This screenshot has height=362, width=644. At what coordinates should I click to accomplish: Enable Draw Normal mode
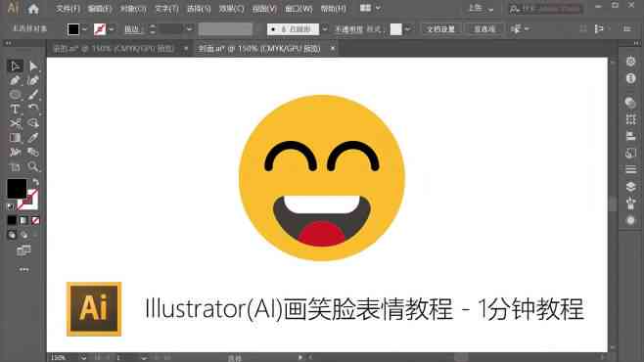[x=12, y=235]
